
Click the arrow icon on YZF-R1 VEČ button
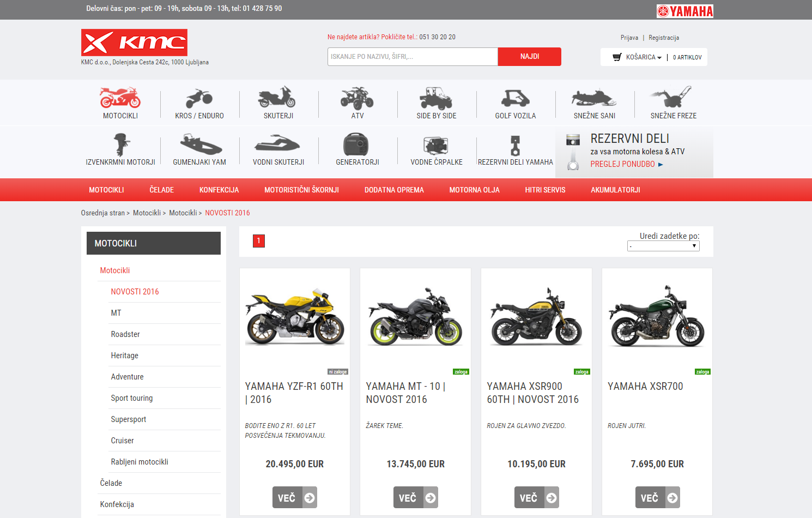pyautogui.click(x=310, y=498)
